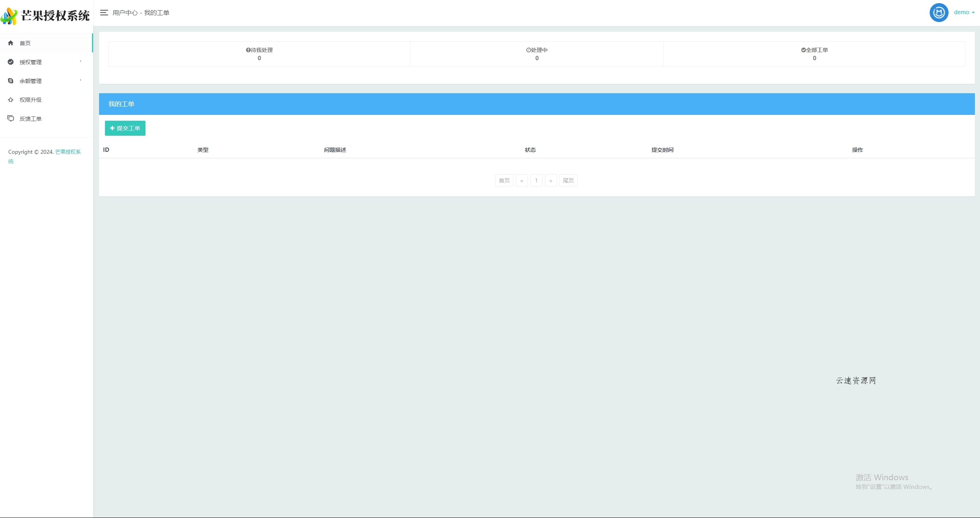980x518 pixels.
Task: Expand the 余额管理 submenu chevron
Action: point(81,80)
